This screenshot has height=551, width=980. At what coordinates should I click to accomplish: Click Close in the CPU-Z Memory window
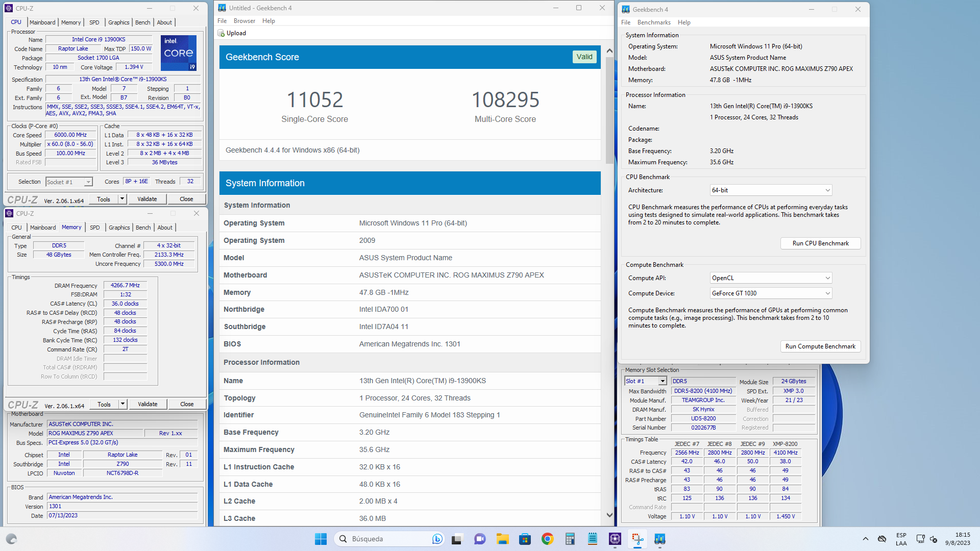pos(187,404)
